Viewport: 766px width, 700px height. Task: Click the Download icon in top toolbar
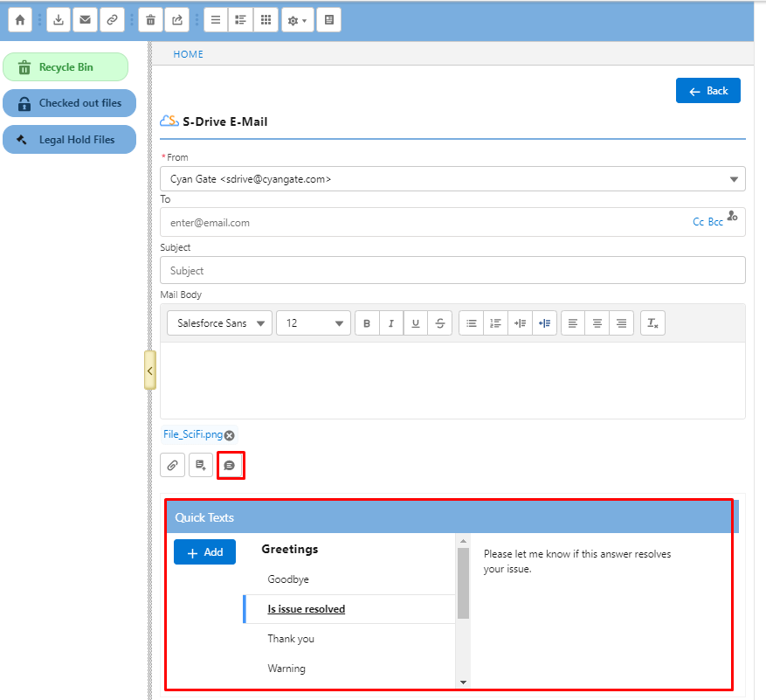pyautogui.click(x=59, y=19)
